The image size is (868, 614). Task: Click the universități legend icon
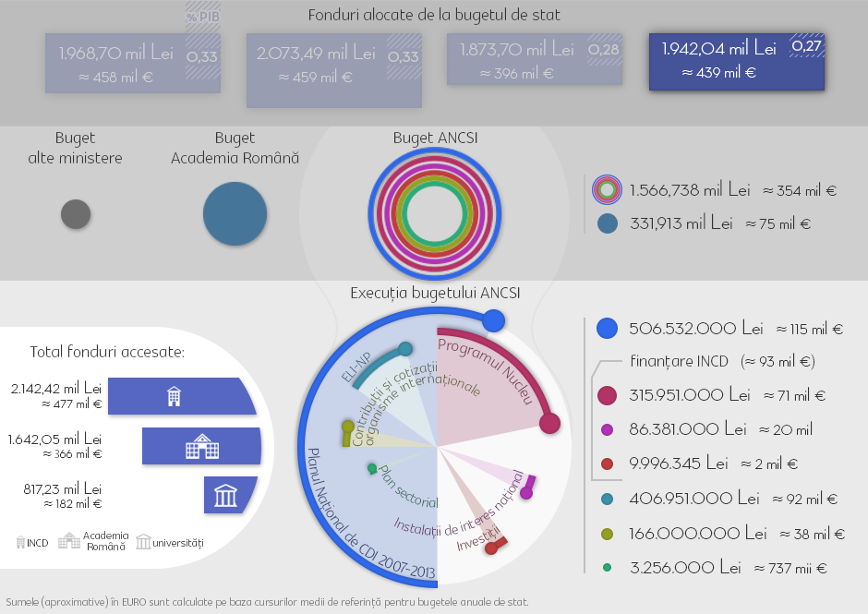[143, 542]
